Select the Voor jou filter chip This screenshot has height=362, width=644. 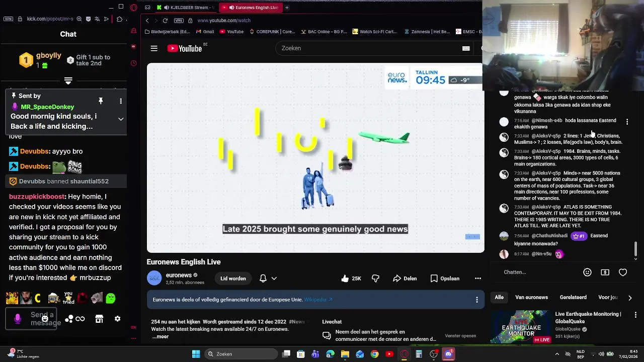point(608,297)
